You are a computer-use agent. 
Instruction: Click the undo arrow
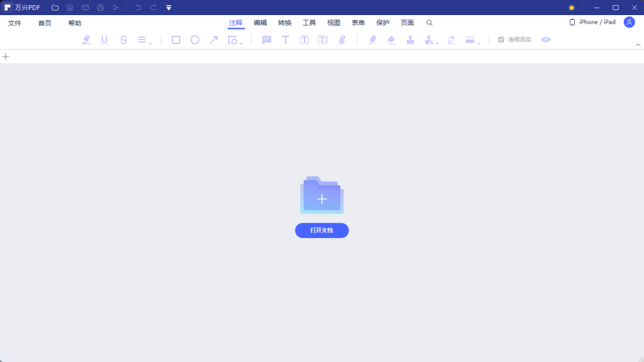(x=138, y=8)
